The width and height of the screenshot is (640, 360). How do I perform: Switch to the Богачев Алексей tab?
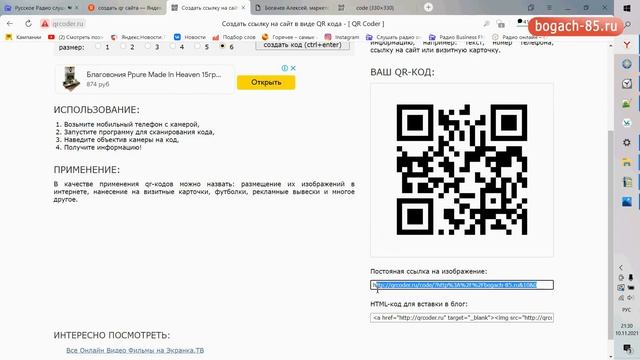click(x=292, y=8)
